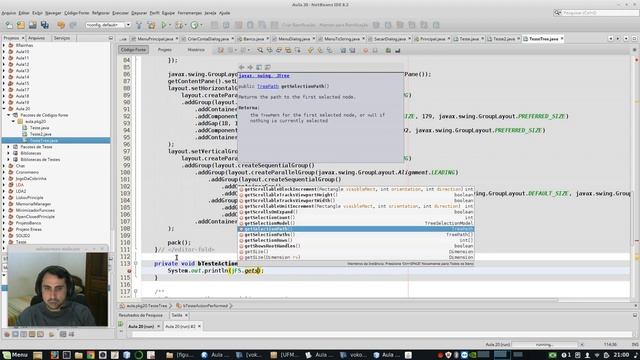Screen dimensions: 640x360
Task: Switch to Código-Fonte view
Action: (133, 50)
